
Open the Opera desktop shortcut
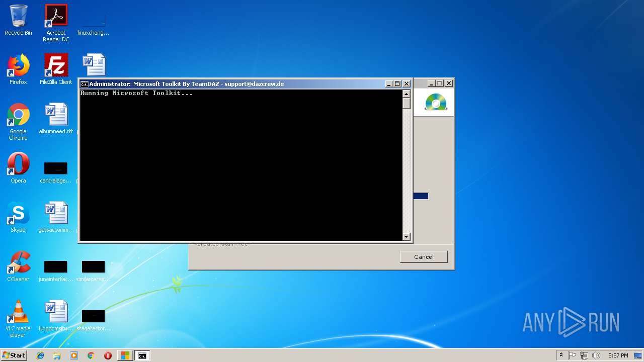pos(18,168)
